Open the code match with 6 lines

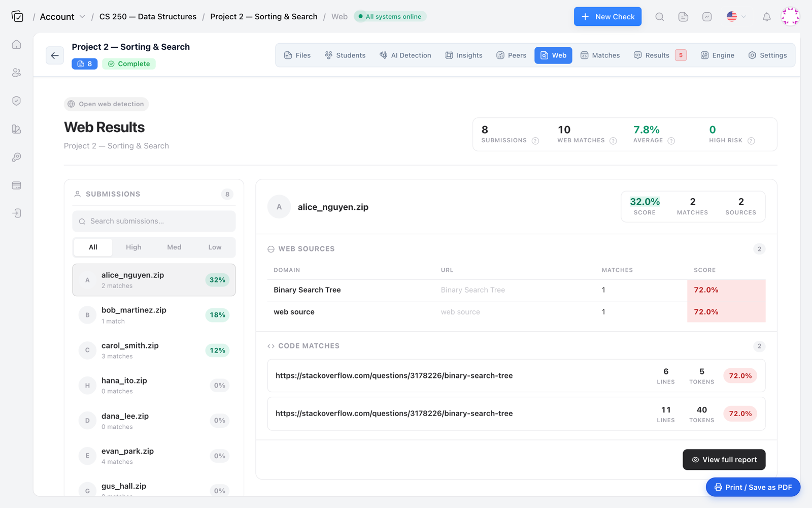(516, 376)
